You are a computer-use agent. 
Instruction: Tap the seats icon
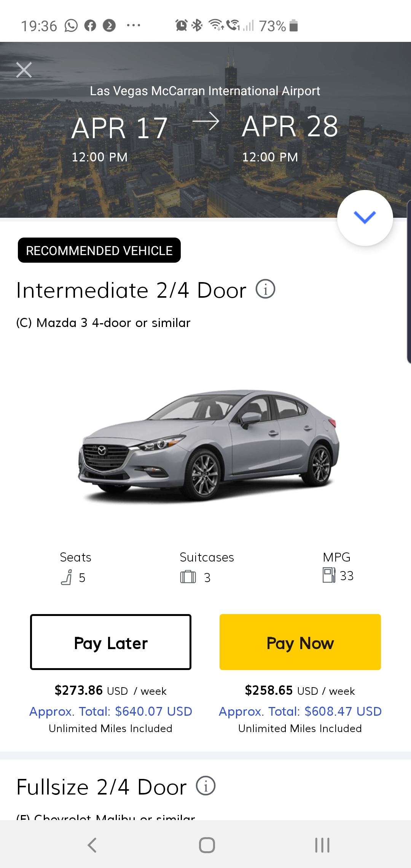click(x=67, y=577)
